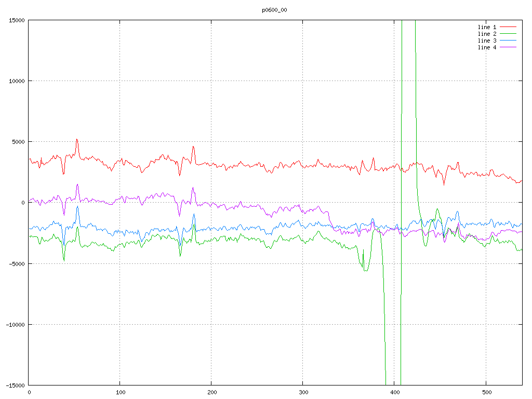Viewport: 532px width, 399px height.
Task: Click the y-axis label 10000
Action: pyautogui.click(x=17, y=81)
